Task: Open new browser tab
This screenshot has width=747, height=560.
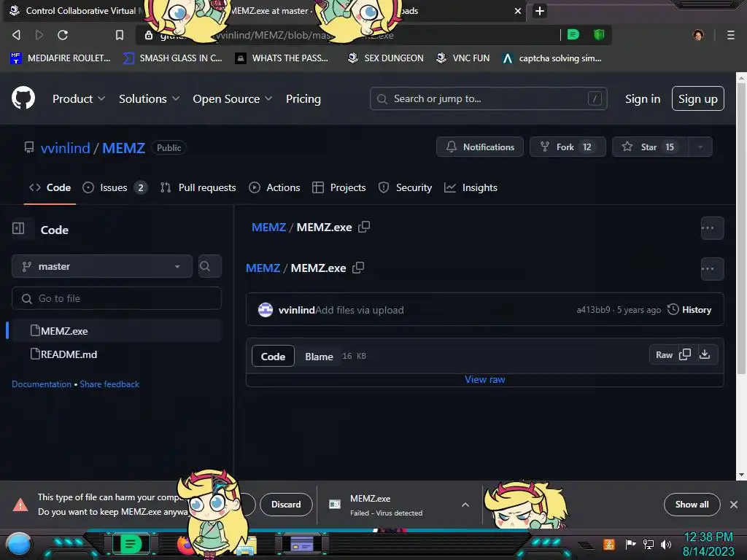Action: coord(539,11)
